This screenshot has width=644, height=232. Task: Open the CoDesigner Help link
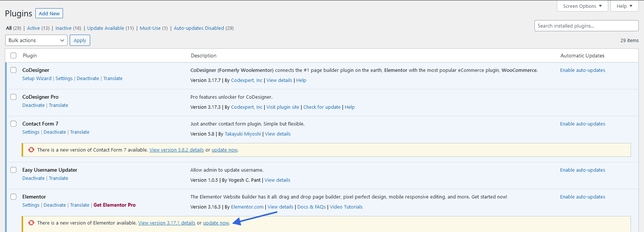(x=301, y=80)
